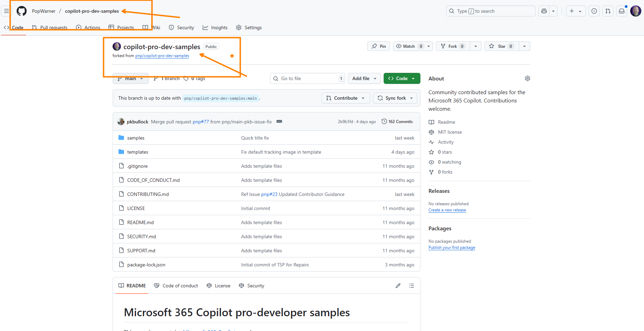The width and height of the screenshot is (644, 331).
Task: Expand the Copilot dropdown arrow in header
Action: 553,11
